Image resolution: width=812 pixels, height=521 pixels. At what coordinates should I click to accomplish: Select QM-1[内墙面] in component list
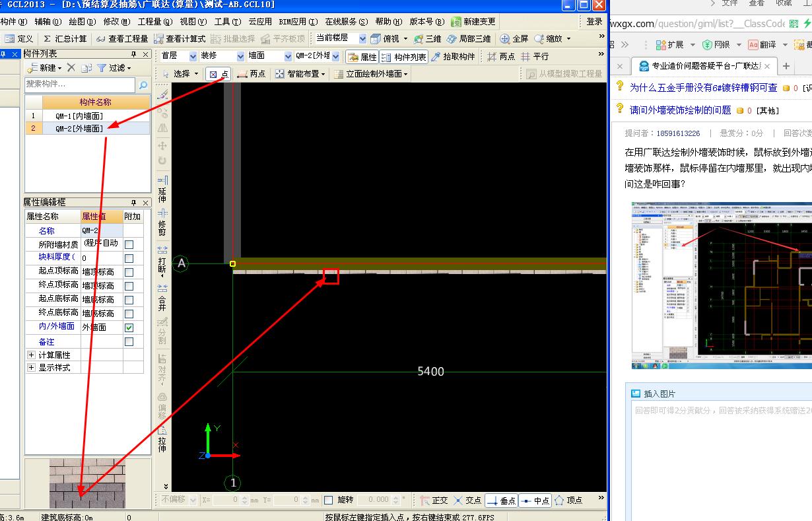click(79, 116)
